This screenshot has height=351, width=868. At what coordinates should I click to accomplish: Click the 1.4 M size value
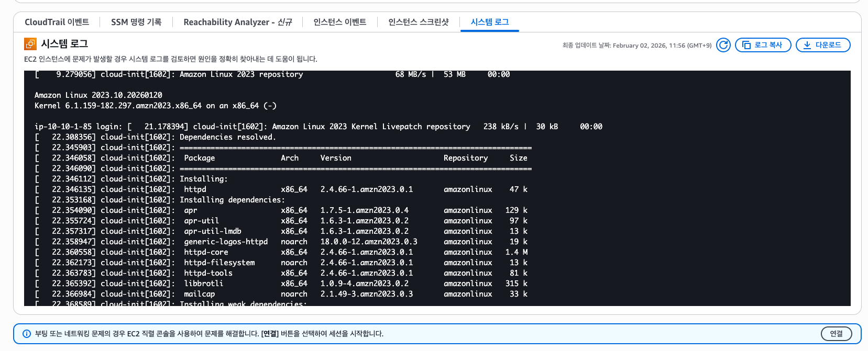click(x=517, y=252)
